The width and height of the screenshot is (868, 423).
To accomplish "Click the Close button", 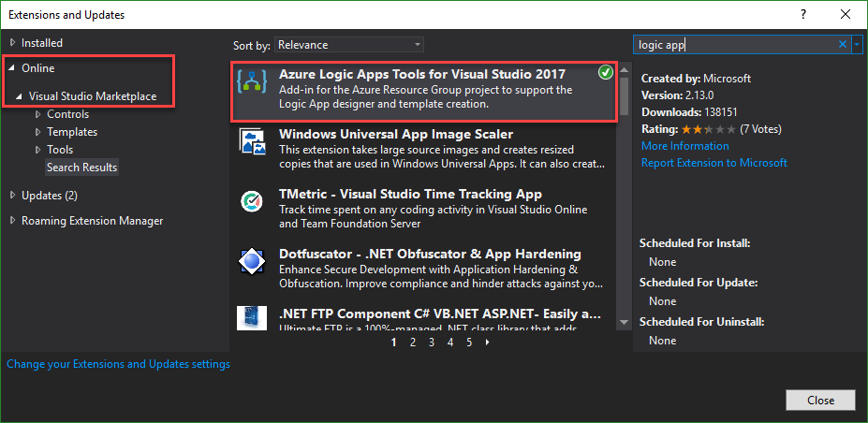I will pyautogui.click(x=820, y=401).
